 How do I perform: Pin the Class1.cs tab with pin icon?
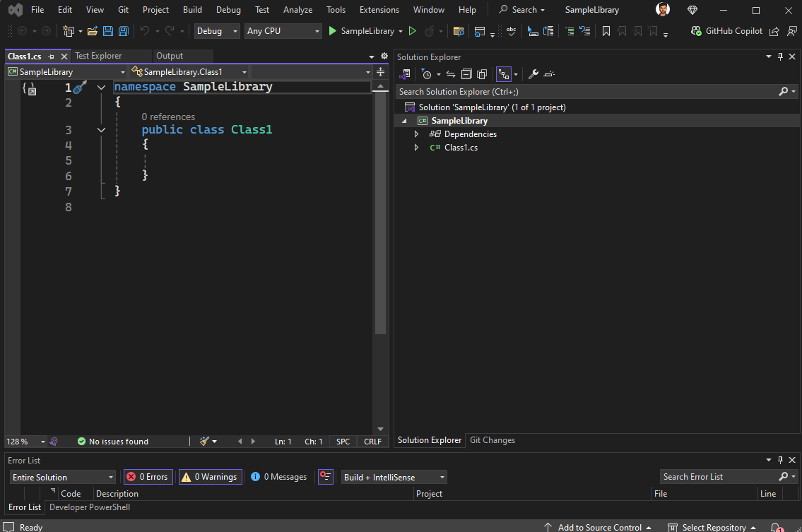[51, 57]
